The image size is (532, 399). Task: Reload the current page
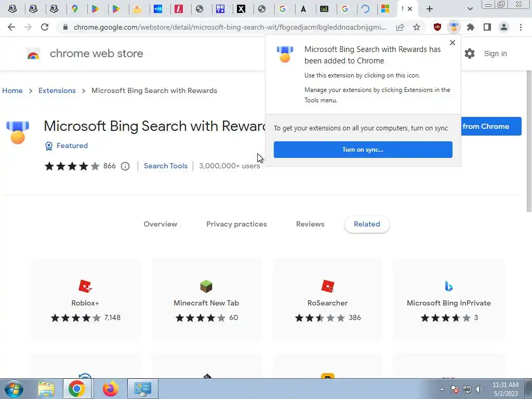click(45, 27)
